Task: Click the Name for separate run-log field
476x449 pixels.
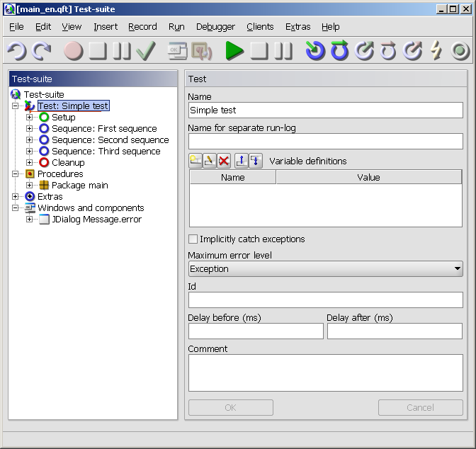Action: coord(325,141)
